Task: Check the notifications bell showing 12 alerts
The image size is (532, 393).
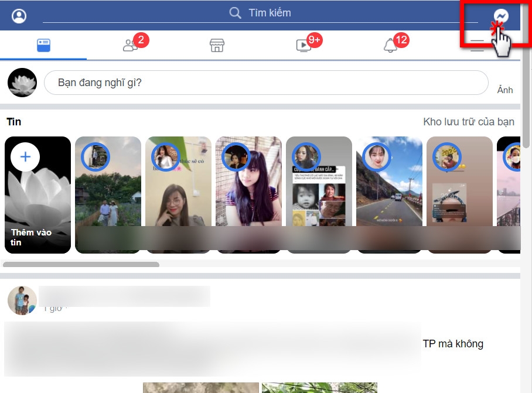Action: [x=392, y=45]
